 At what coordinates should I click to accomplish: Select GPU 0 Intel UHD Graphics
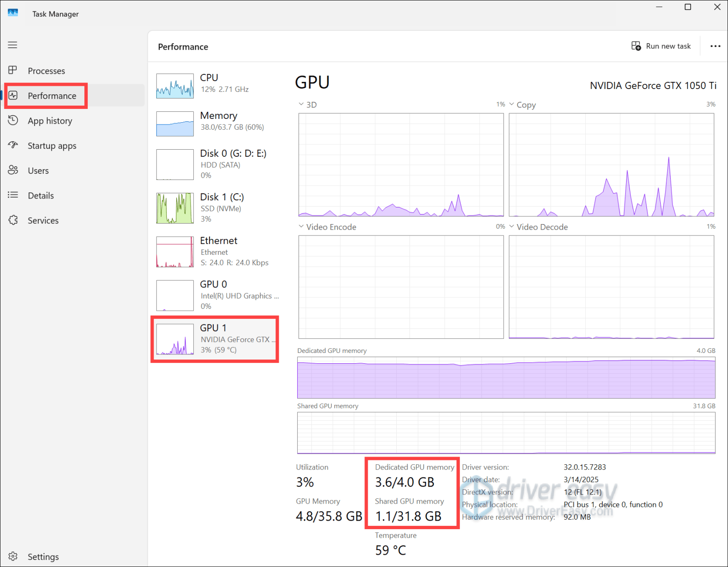click(216, 295)
